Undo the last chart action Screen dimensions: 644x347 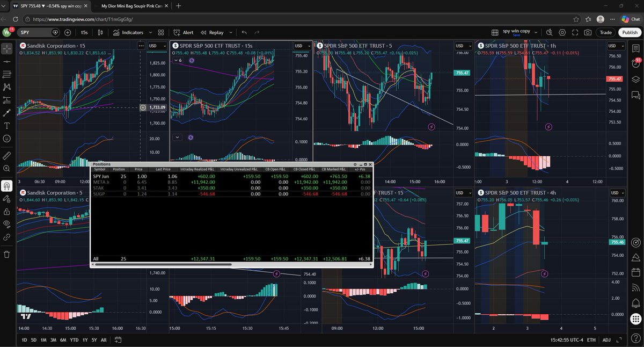pyautogui.click(x=244, y=32)
